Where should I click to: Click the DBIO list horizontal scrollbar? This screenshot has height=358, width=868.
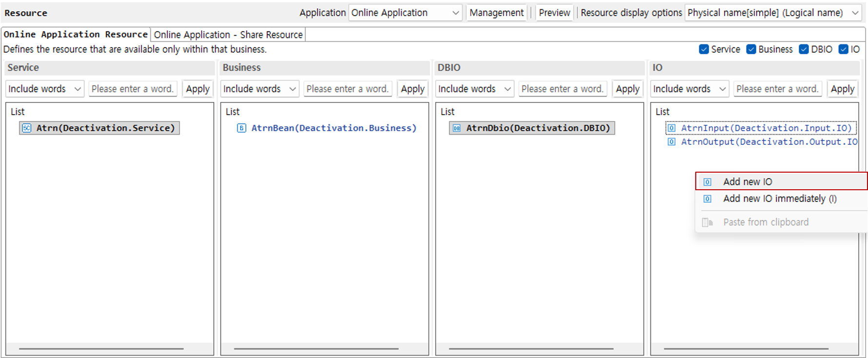(531, 349)
